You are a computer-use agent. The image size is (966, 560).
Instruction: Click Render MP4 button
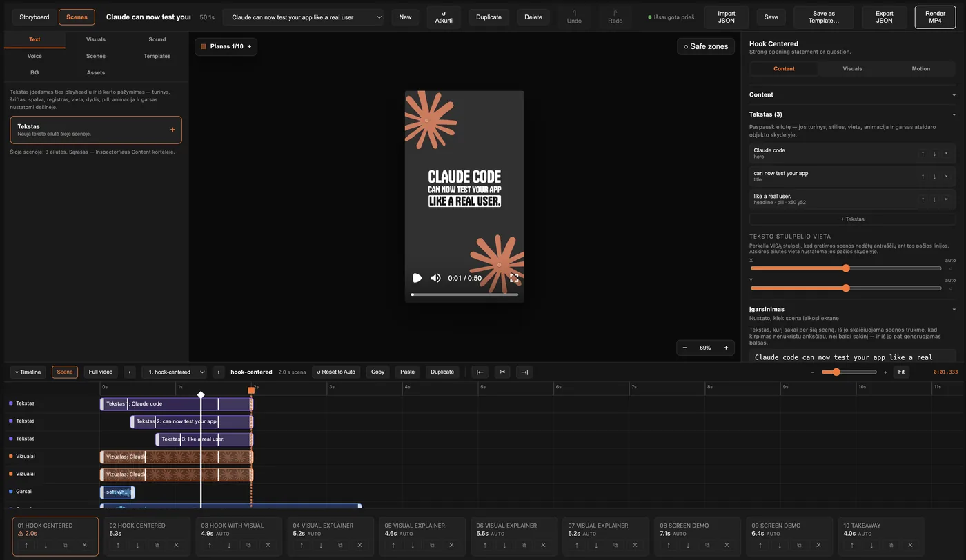pyautogui.click(x=935, y=17)
